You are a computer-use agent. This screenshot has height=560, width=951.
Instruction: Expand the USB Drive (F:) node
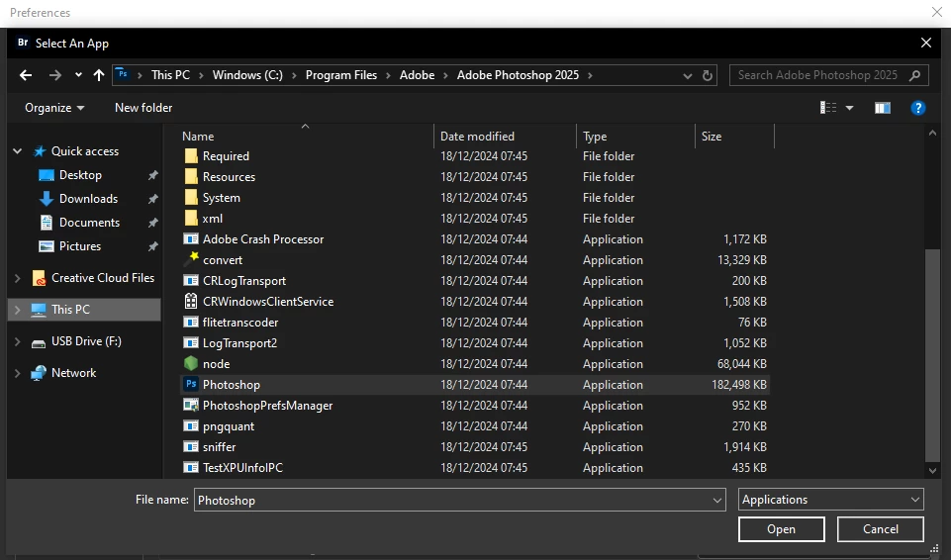18,341
